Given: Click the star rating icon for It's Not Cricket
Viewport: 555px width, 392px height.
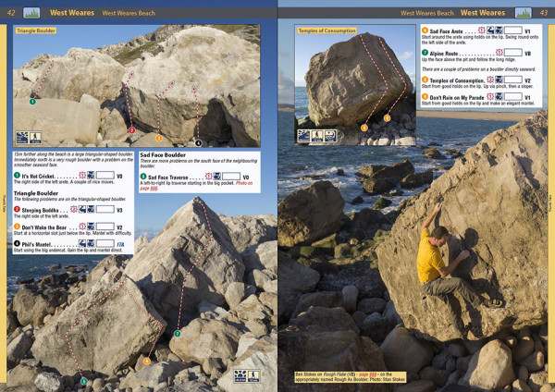Looking at the screenshot, I should click(x=82, y=175).
